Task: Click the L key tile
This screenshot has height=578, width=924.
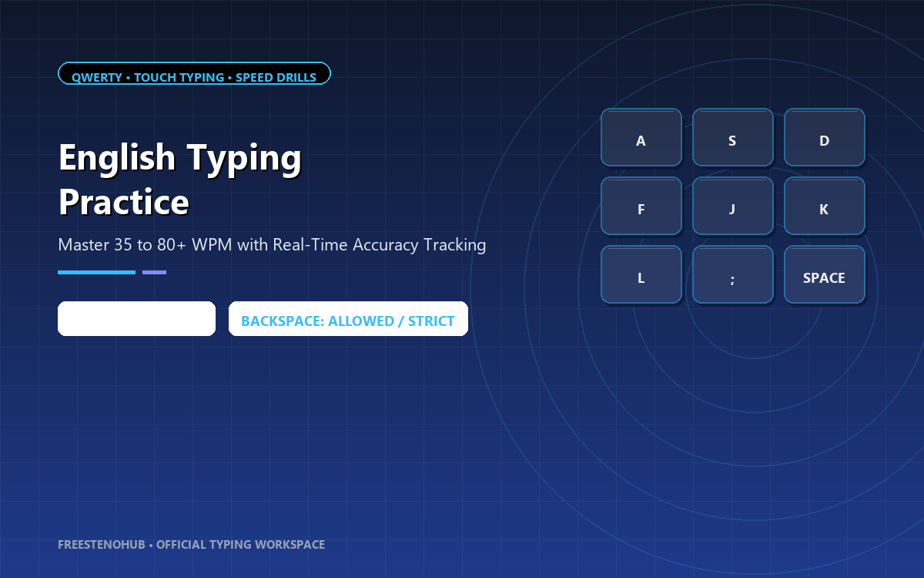Action: click(641, 274)
